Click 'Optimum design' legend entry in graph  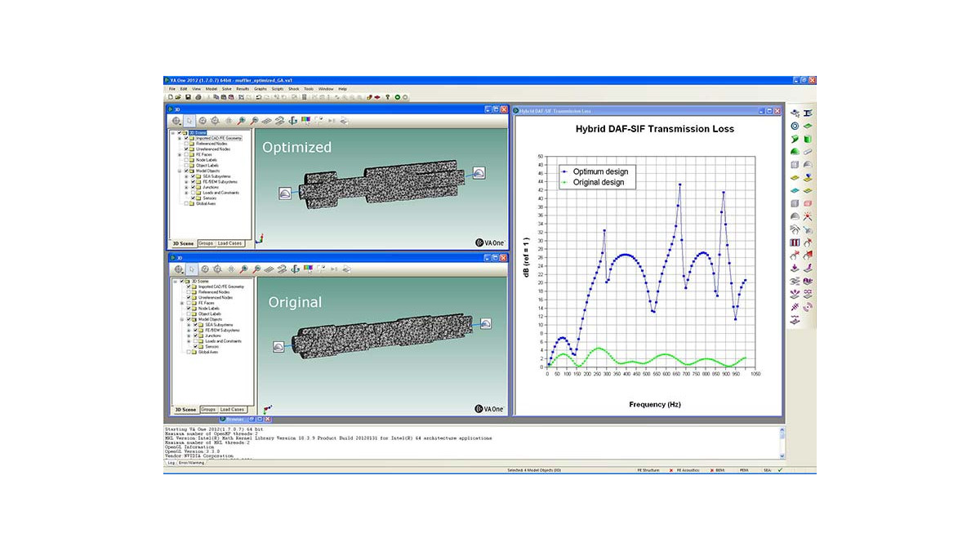[595, 171]
